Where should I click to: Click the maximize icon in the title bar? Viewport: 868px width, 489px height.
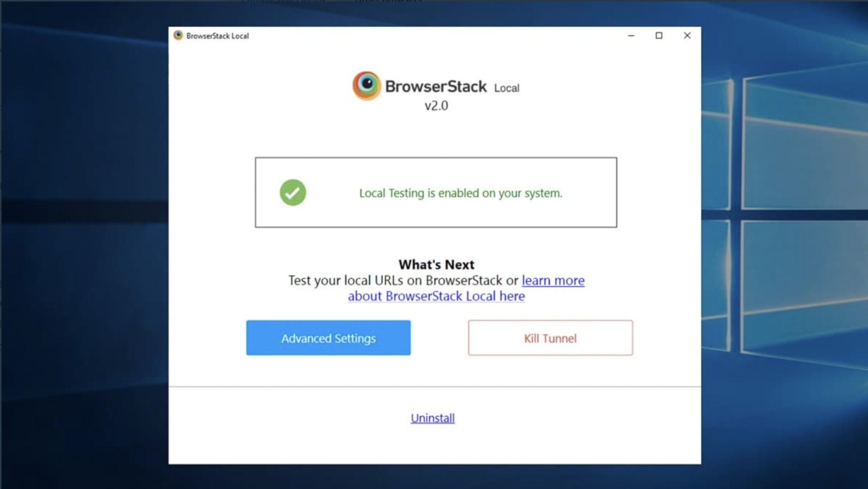click(x=659, y=36)
